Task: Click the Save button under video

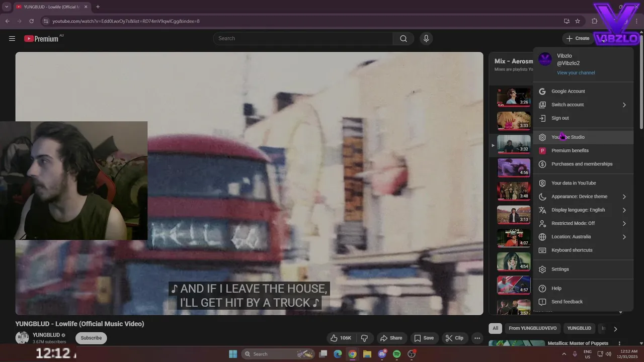Action: (424, 338)
